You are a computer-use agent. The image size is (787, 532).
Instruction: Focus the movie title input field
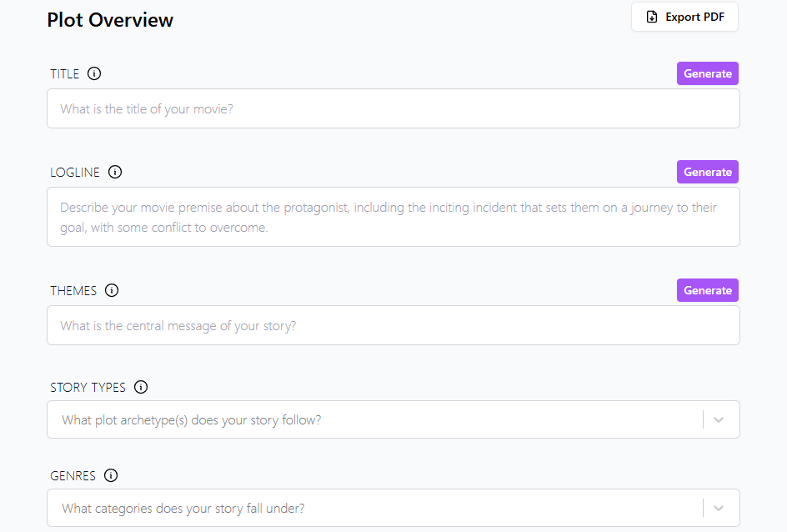393,108
